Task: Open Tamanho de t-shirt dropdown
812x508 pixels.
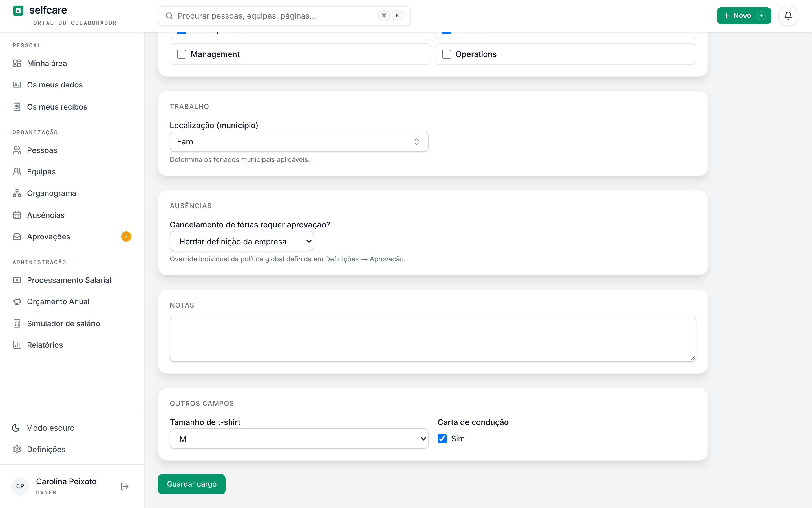Action: pos(299,439)
